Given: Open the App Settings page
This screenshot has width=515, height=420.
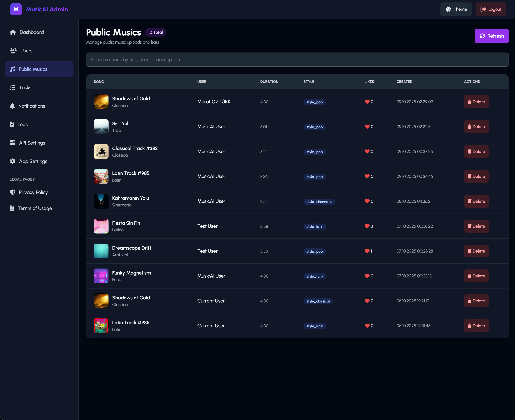Looking at the screenshot, I should (x=39, y=161).
